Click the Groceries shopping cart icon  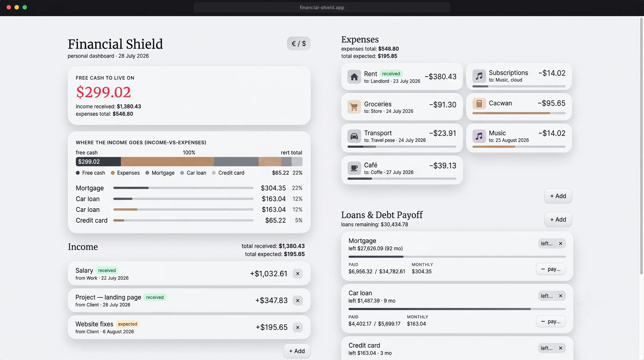(x=354, y=107)
